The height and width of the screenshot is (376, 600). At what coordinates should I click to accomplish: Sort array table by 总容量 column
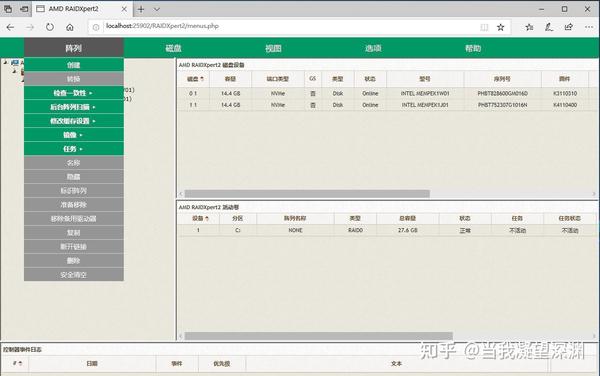coord(408,218)
